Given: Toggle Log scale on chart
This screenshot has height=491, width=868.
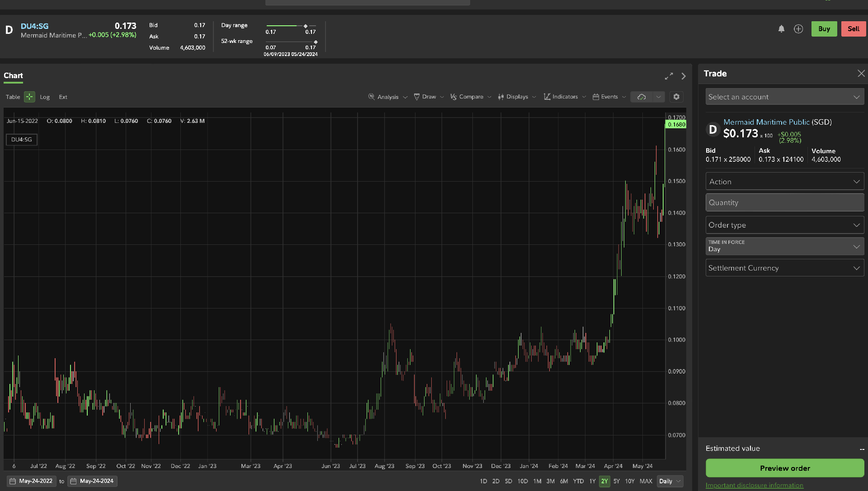Looking at the screenshot, I should 45,97.
